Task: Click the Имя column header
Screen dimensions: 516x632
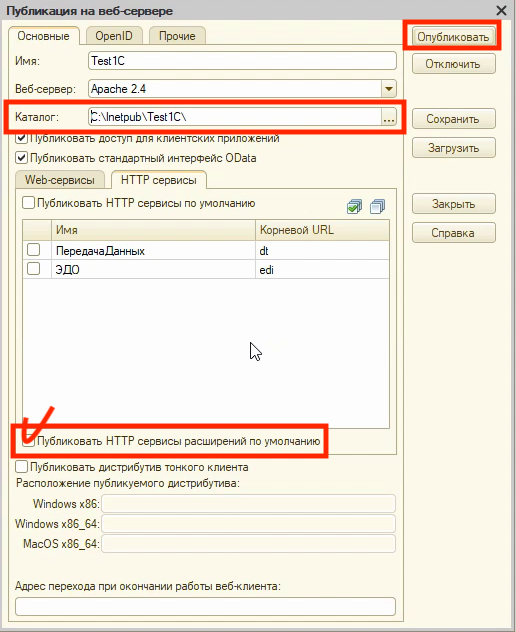Action: pos(153,230)
